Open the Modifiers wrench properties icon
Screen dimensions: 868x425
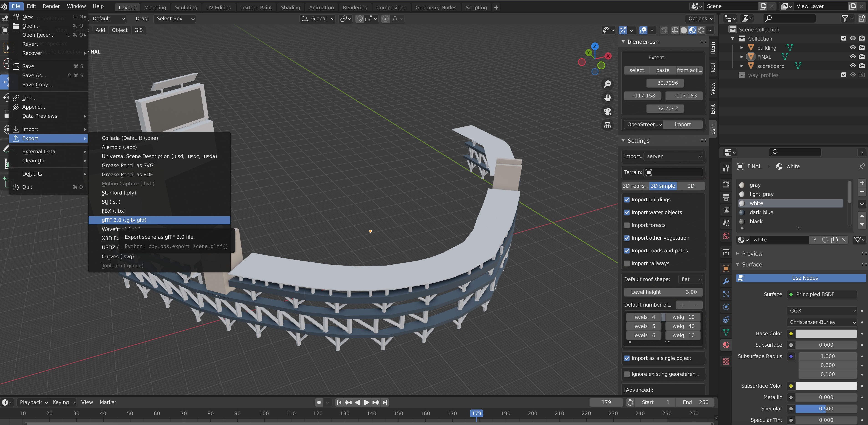[x=726, y=281]
